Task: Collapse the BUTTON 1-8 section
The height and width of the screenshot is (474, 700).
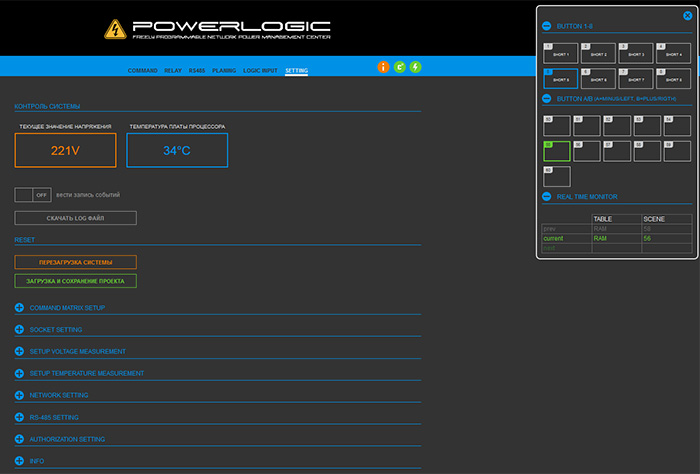Action: (546, 26)
